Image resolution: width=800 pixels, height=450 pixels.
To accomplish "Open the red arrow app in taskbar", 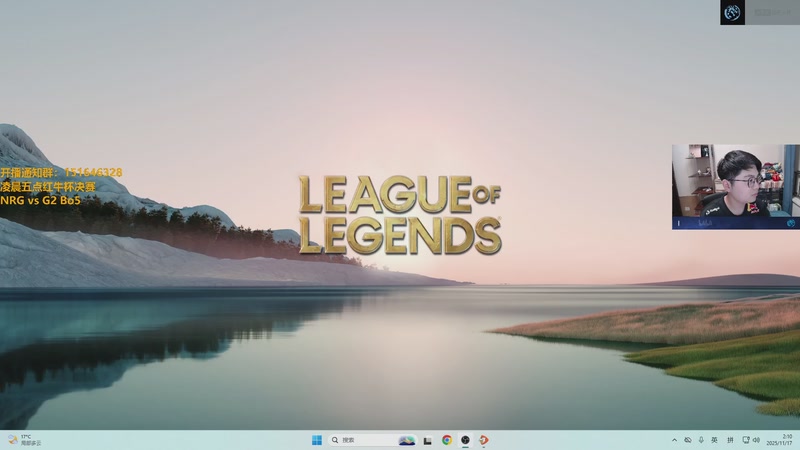I will 484,440.
